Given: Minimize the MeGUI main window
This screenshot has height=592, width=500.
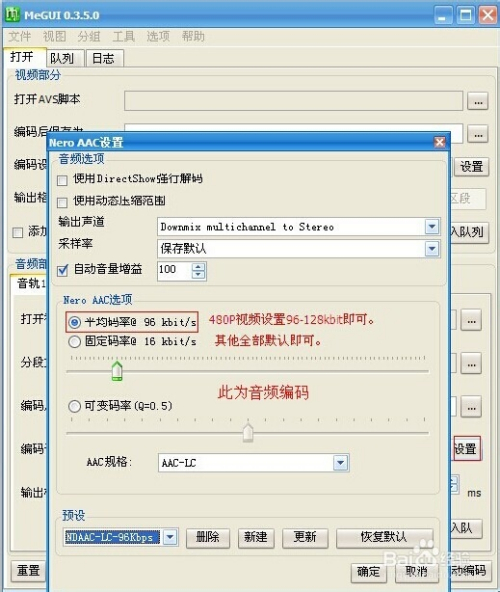Looking at the screenshot, I should point(443,15).
